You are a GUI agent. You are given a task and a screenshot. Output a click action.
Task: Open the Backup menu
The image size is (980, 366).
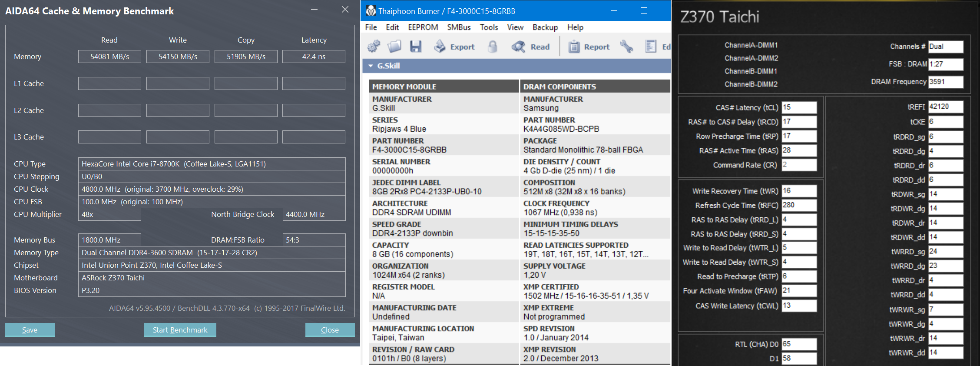545,27
